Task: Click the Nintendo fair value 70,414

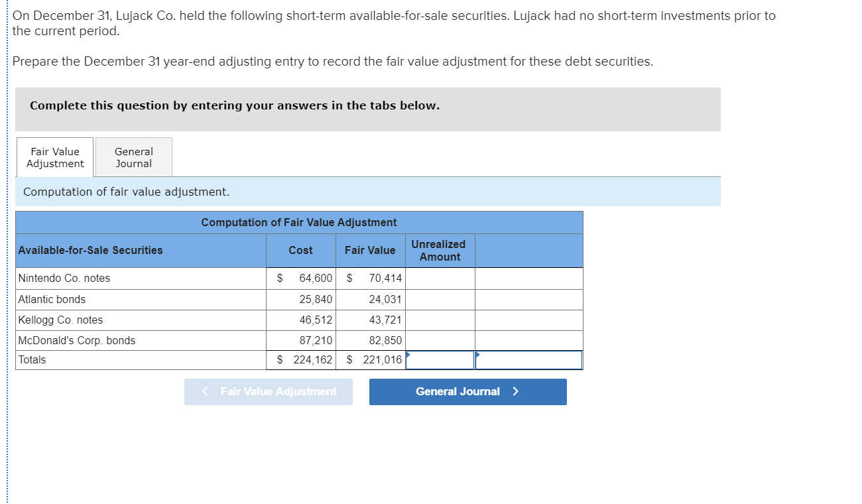Action: pyautogui.click(x=385, y=279)
